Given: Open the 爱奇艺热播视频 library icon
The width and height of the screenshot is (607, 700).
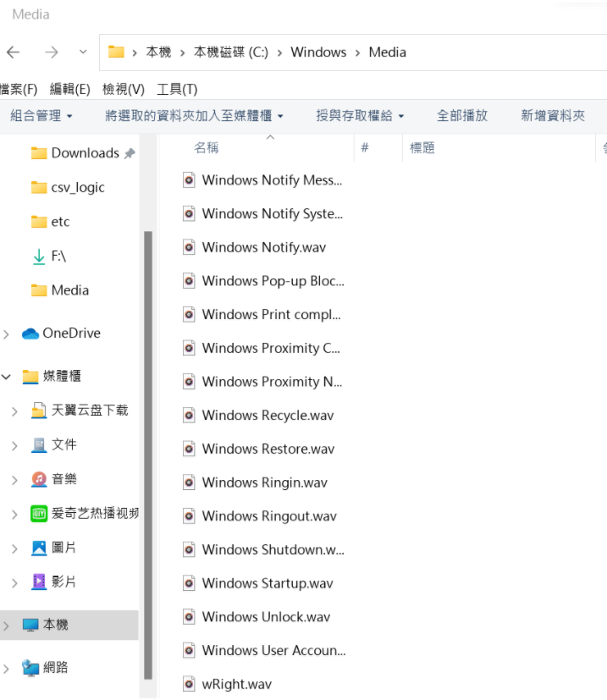Looking at the screenshot, I should pos(39,514).
